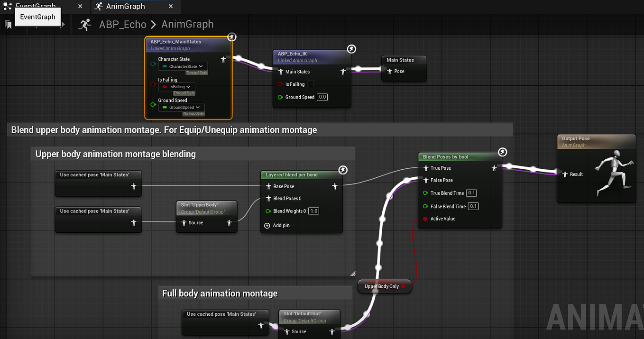The width and height of the screenshot is (644, 339).
Task: Open the GroundSpeed dropdown on ABP_Echo_MainStates
Action: (182, 107)
